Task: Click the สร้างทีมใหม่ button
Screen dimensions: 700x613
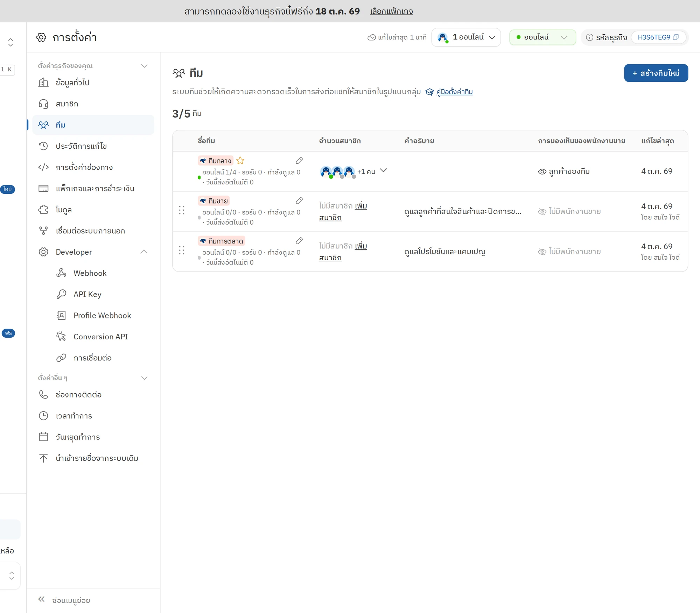Action: (x=656, y=73)
